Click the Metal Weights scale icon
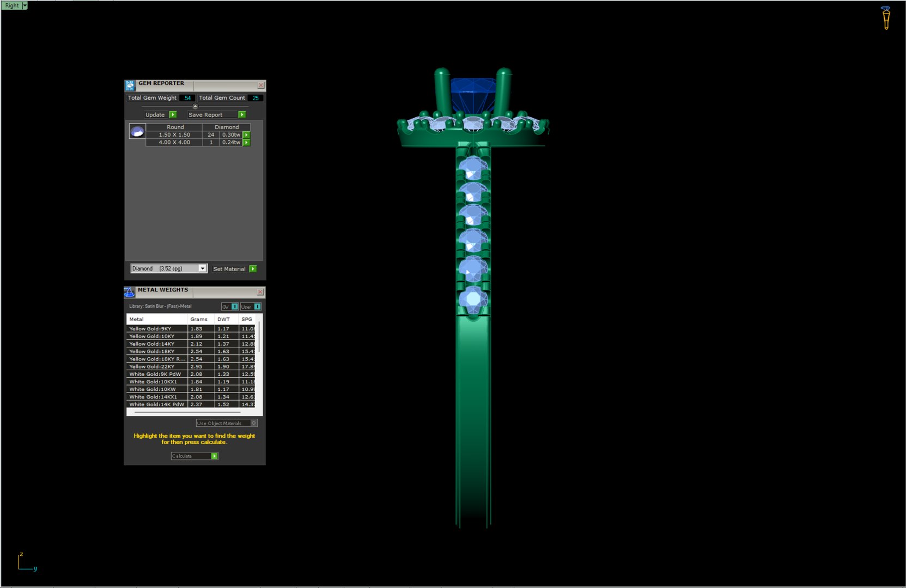Screen dimensions: 906x588 129,292
